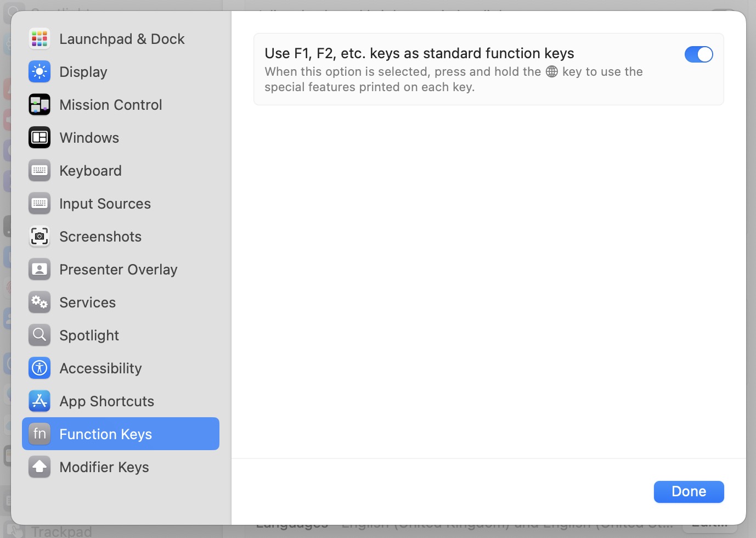Click the Done button
This screenshot has height=538, width=756.
(x=689, y=491)
